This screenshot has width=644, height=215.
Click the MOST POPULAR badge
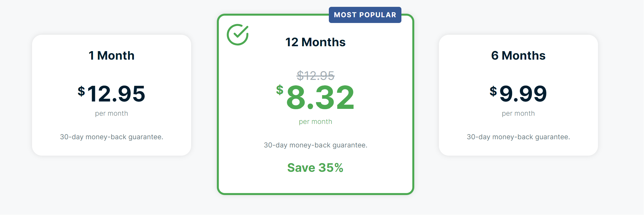(x=365, y=15)
